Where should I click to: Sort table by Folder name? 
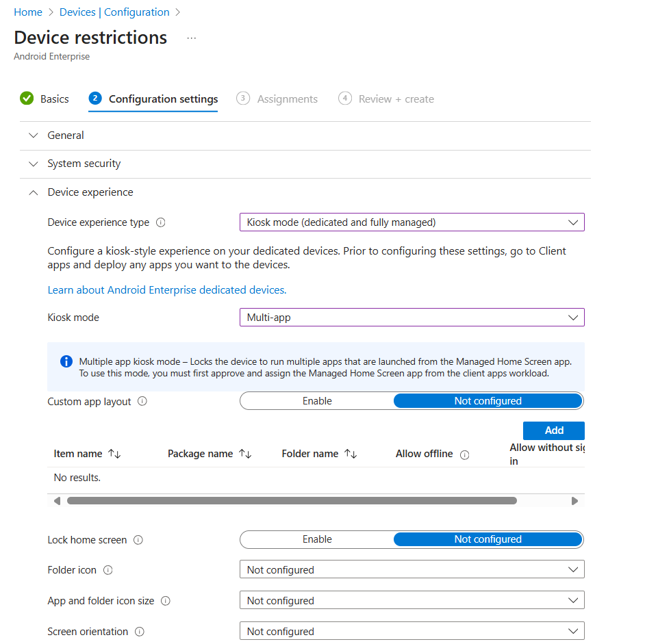coord(351,454)
